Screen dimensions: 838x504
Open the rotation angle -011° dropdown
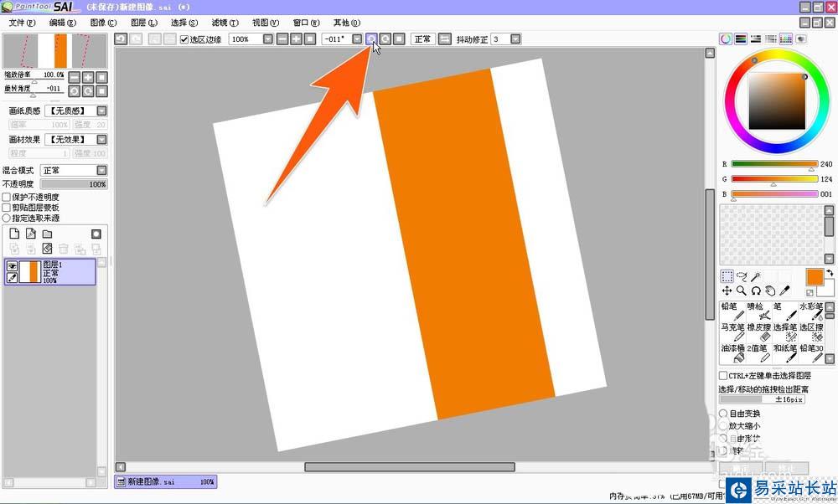click(356, 39)
